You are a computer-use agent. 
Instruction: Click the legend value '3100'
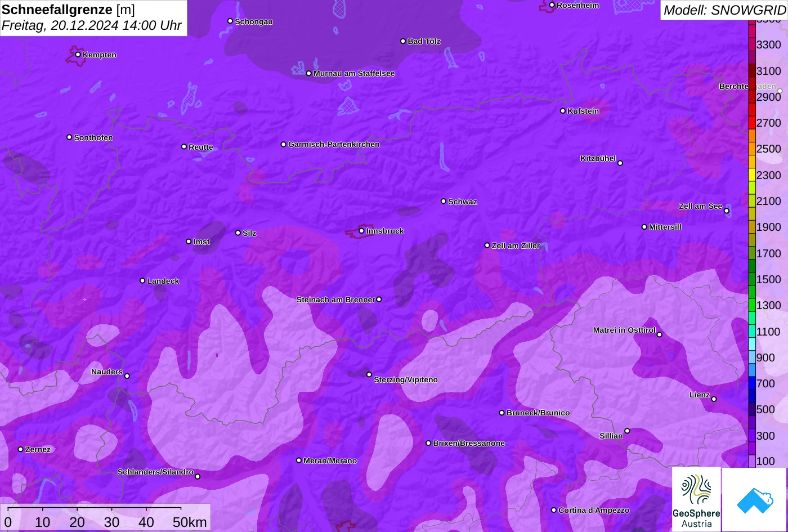click(x=769, y=71)
